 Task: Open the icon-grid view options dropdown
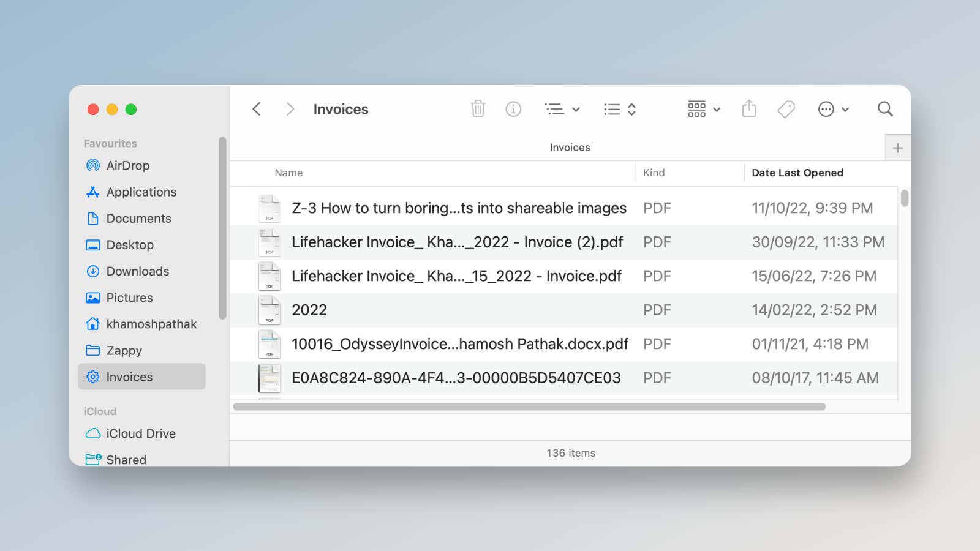[x=704, y=109]
